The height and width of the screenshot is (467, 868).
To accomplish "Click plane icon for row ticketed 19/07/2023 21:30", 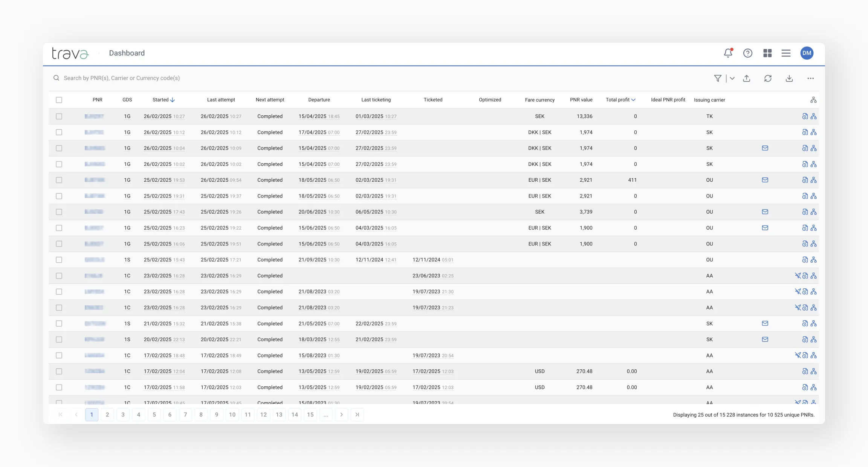I will tap(798, 292).
